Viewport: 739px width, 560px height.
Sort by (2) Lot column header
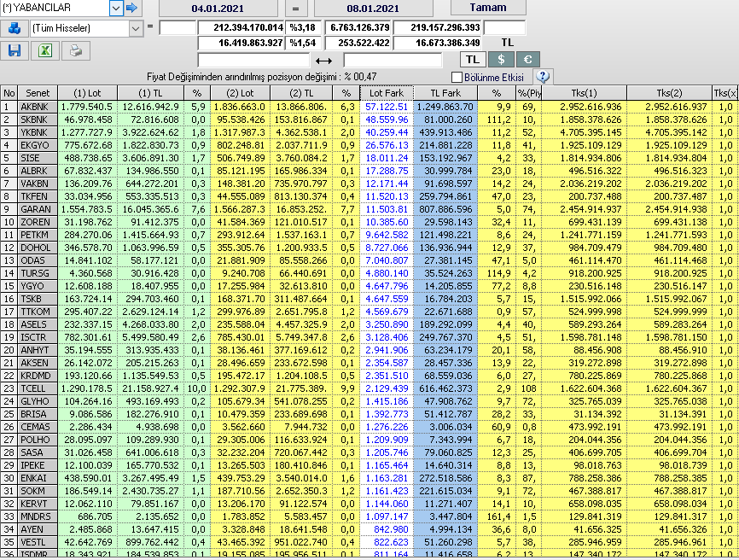tap(240, 93)
